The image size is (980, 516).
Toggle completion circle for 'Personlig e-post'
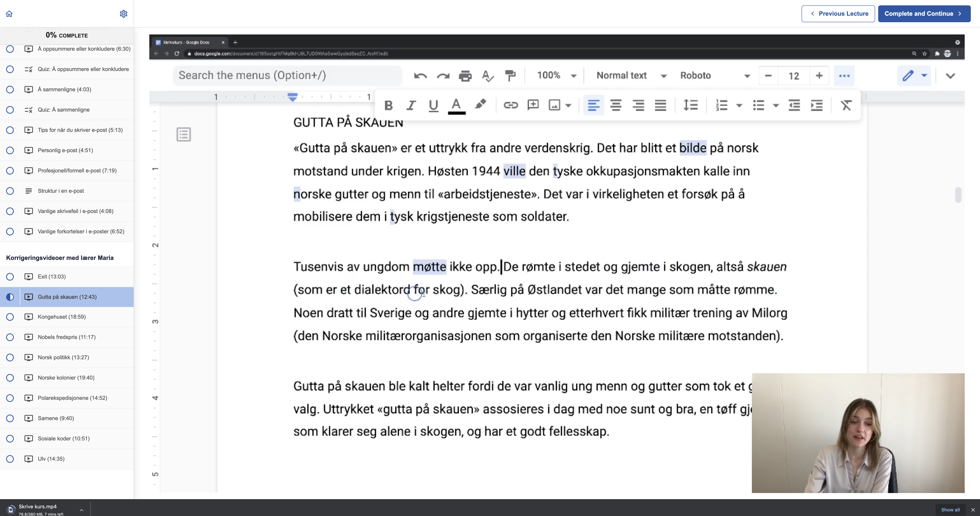(x=10, y=150)
